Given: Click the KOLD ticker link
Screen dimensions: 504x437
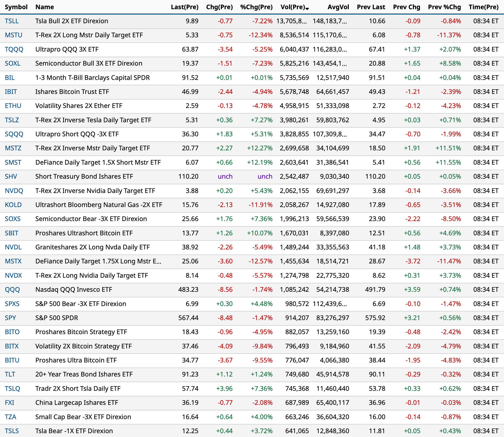Looking at the screenshot, I should (13, 205).
